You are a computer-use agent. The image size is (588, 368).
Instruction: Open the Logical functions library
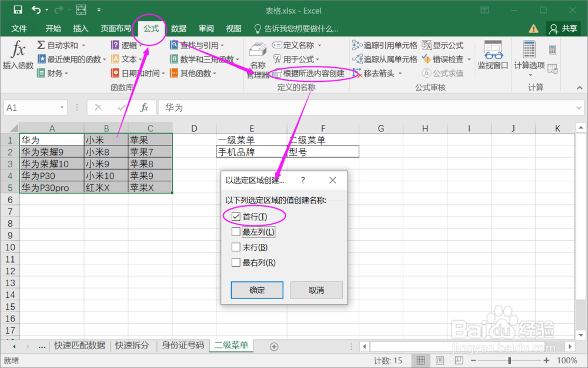[126, 45]
